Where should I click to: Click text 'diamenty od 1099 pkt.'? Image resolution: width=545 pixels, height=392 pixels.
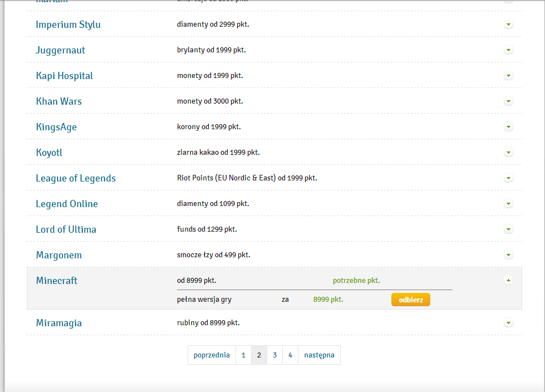[x=213, y=204]
